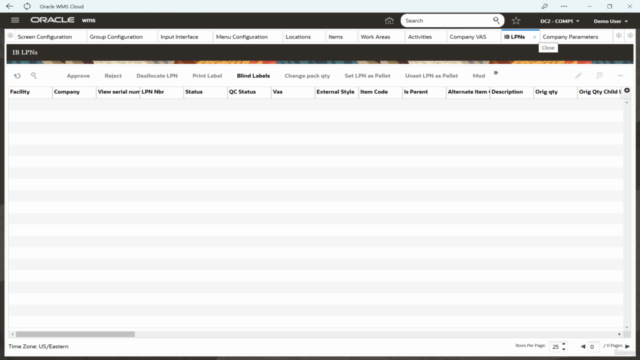Open the Demo User menu

(611, 21)
